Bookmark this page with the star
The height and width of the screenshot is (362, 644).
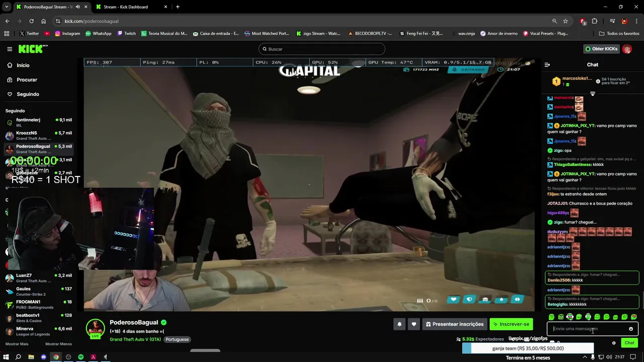pos(566,21)
